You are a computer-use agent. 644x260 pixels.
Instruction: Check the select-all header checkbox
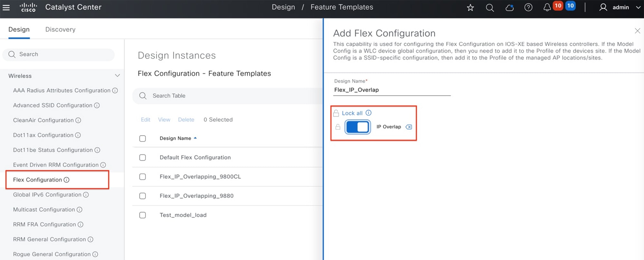142,138
